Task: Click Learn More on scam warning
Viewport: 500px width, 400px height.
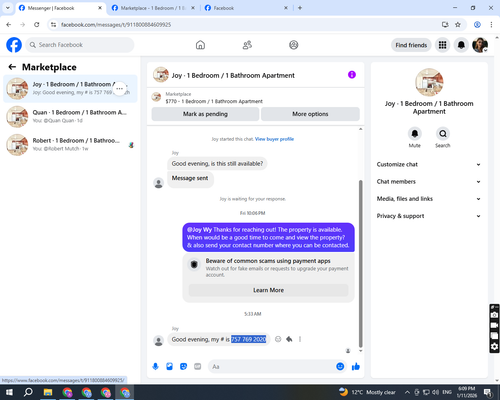Action: [268, 290]
